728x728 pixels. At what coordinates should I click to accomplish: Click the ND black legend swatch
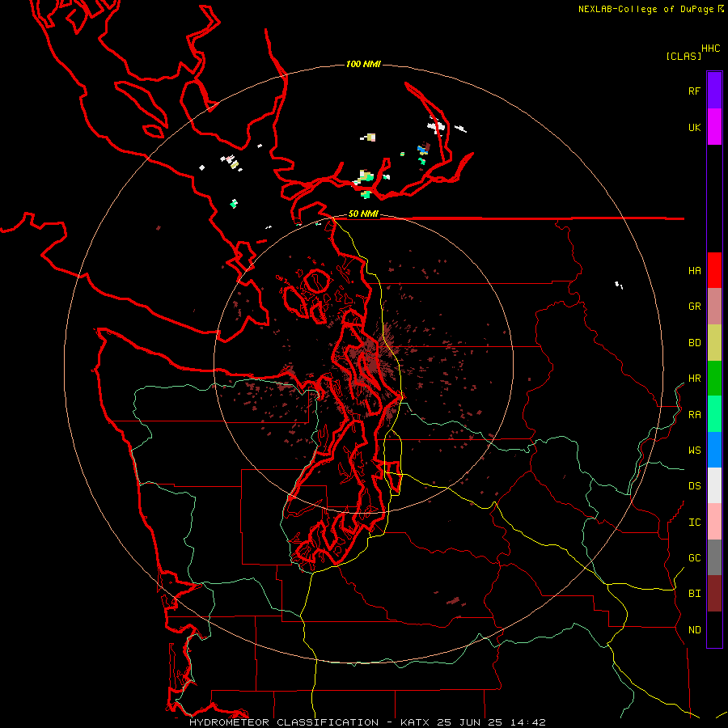[x=714, y=629]
